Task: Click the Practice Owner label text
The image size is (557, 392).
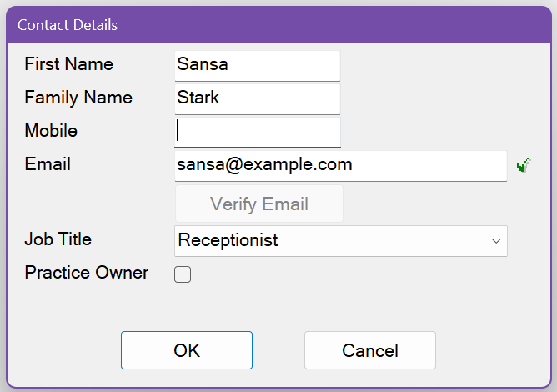Action: (87, 273)
